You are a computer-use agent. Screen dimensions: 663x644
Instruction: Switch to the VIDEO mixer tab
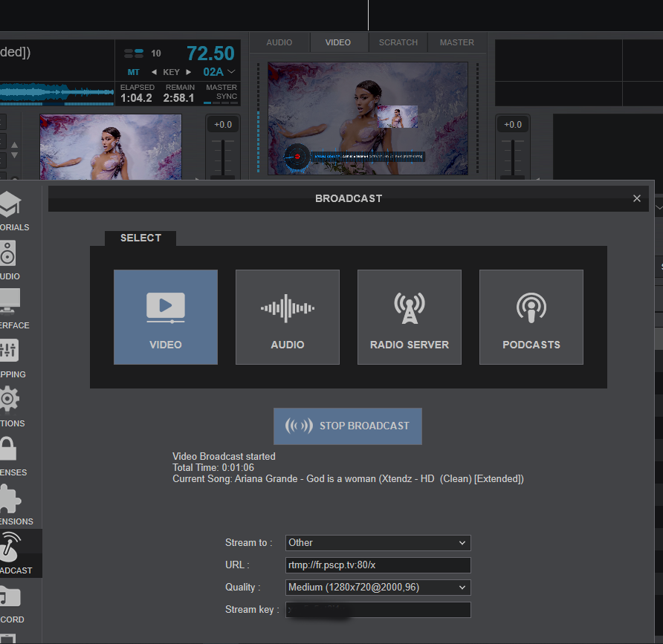pos(338,42)
